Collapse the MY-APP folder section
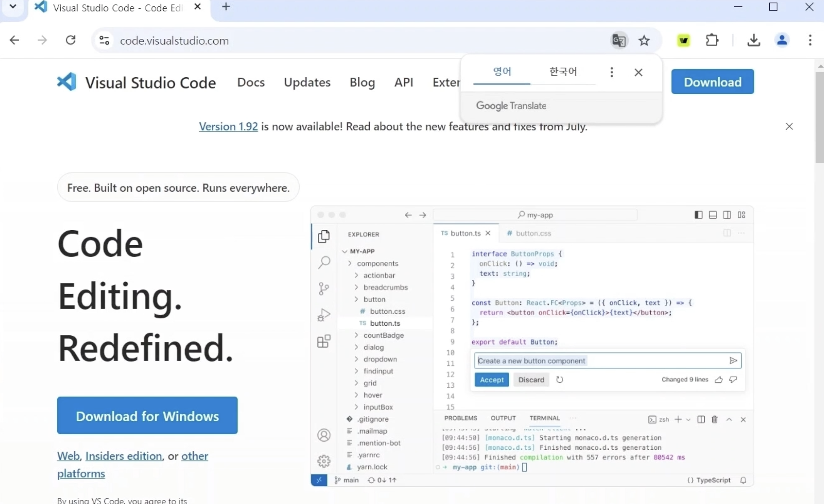 pos(345,251)
